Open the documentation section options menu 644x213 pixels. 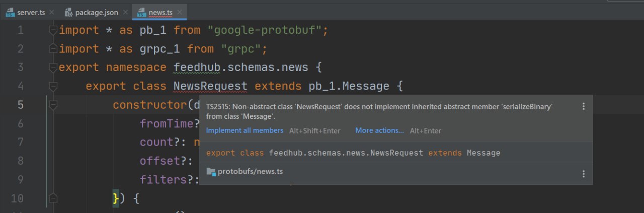(x=584, y=174)
